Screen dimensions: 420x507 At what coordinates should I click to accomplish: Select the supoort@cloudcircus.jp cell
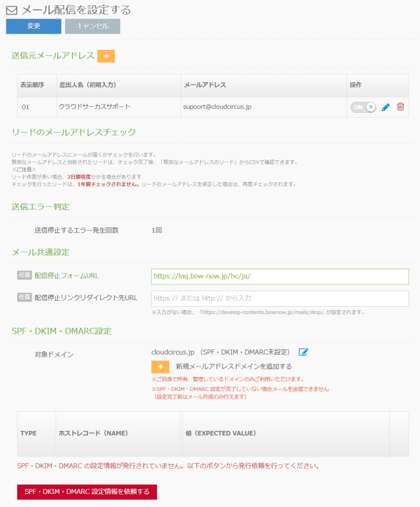[264, 107]
